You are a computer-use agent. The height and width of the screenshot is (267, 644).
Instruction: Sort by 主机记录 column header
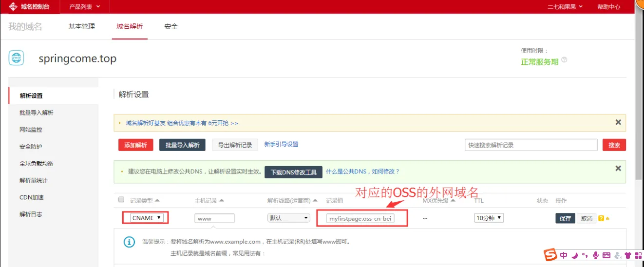coord(209,200)
